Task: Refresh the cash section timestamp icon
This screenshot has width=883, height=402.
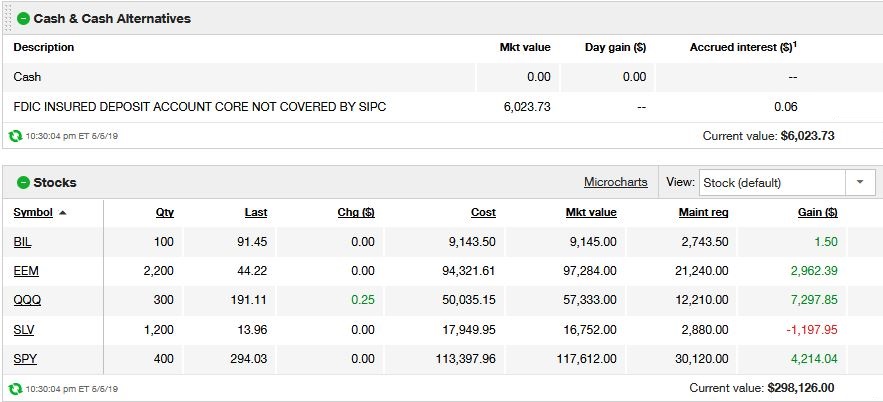Action: 15,135
